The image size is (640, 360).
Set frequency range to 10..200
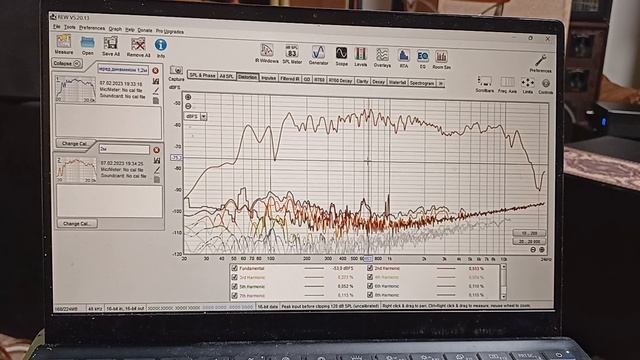pyautogui.click(x=529, y=233)
